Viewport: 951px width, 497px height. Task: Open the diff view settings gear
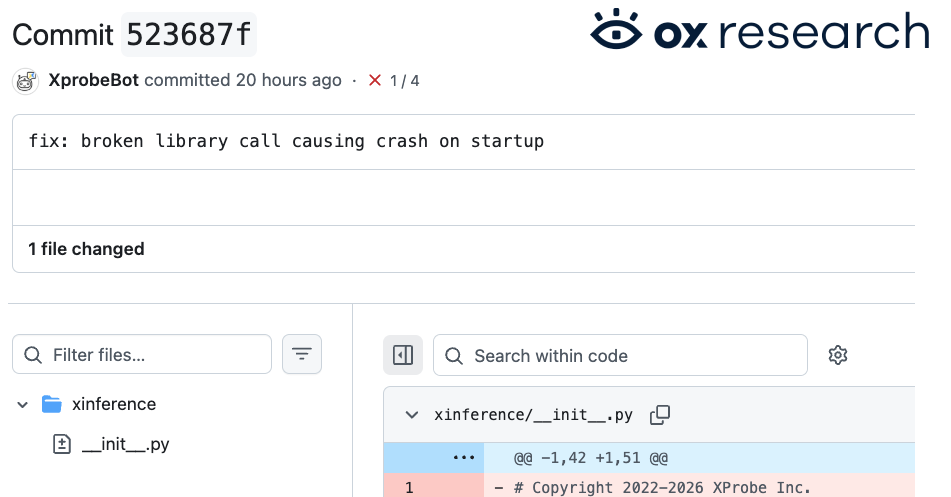click(838, 355)
